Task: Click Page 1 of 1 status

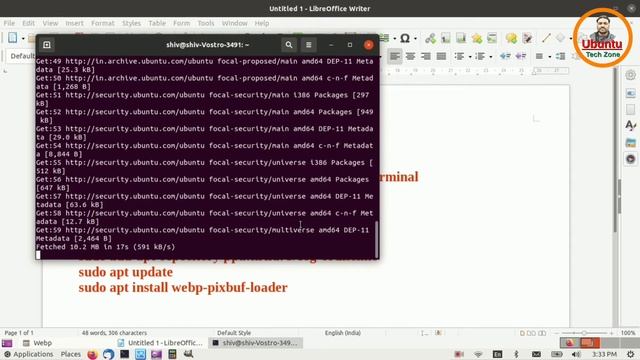Action: pos(19,333)
